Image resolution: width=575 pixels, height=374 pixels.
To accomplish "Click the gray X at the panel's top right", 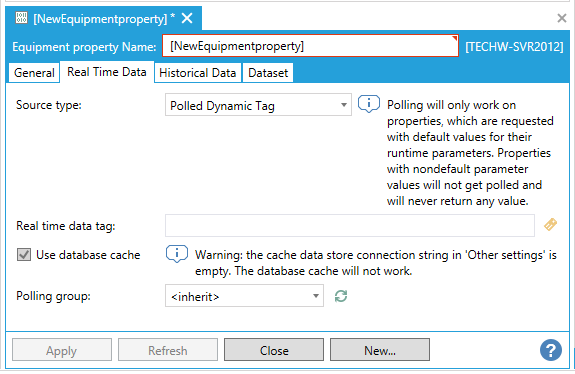I will tap(561, 18).
